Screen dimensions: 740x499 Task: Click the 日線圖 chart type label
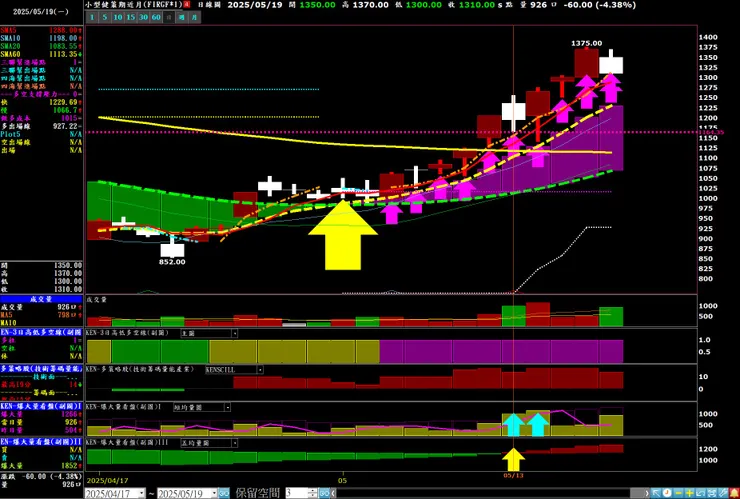click(x=208, y=5)
